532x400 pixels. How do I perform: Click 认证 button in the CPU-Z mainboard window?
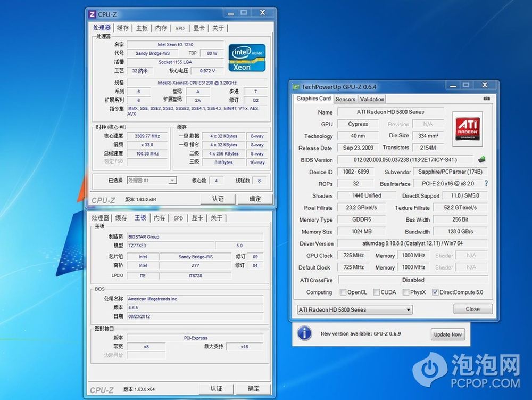216,388
